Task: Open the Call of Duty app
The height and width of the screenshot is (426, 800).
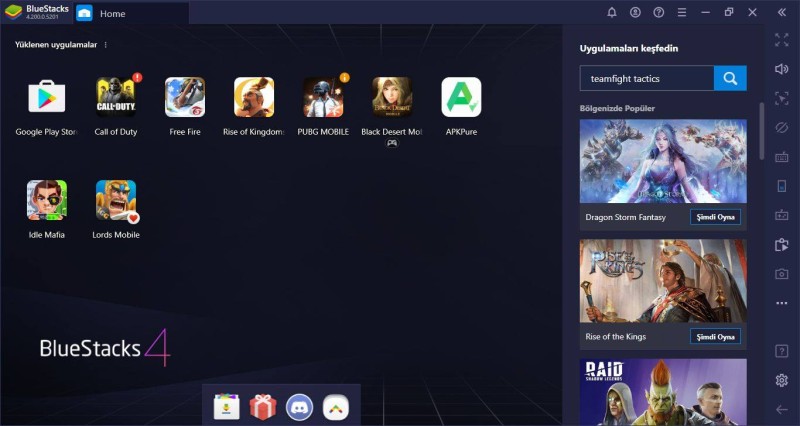Action: pos(116,98)
